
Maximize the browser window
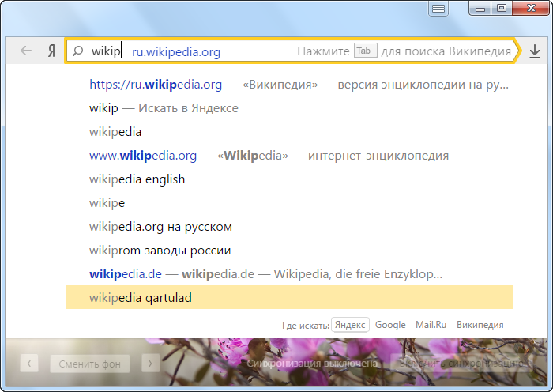click(502, 9)
